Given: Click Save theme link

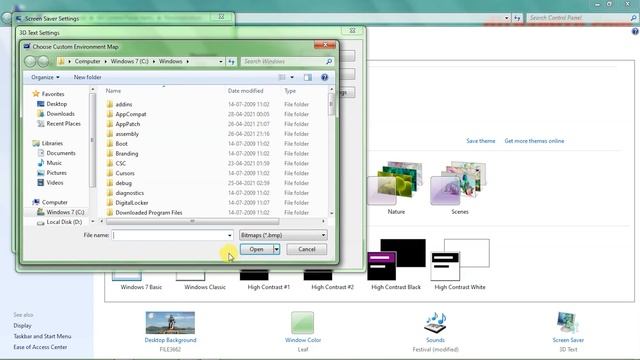Looking at the screenshot, I should (480, 141).
